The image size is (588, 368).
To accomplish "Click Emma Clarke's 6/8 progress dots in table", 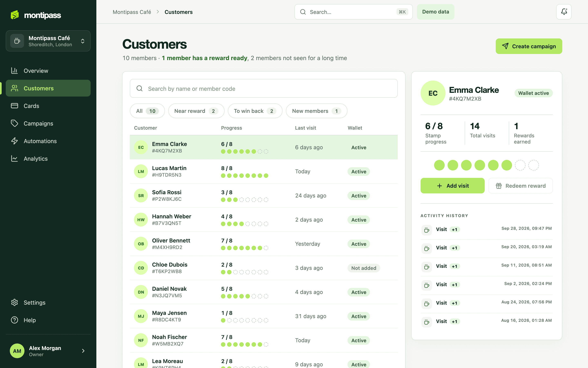I will tap(244, 151).
